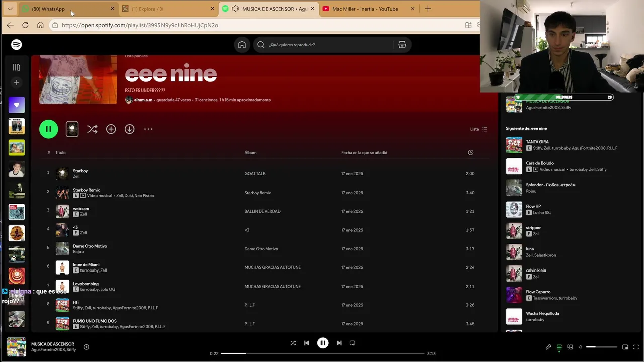Sort by Fecha en la que se añadió header
644x362 pixels.
point(364,152)
